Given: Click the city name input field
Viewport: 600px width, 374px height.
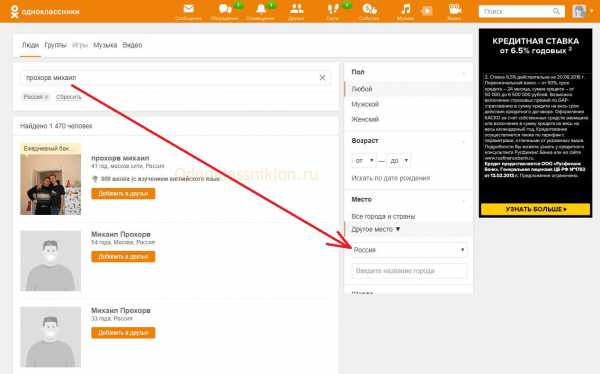Looking at the screenshot, I should tap(409, 271).
